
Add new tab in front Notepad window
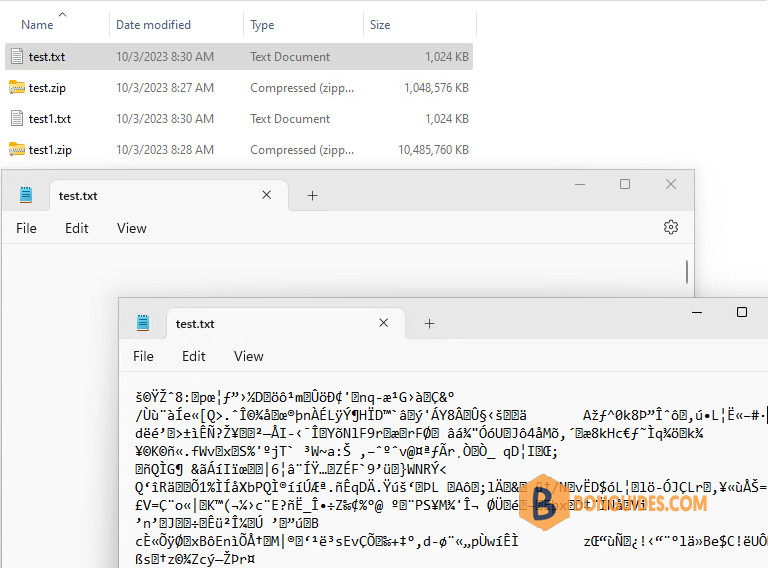(x=430, y=324)
